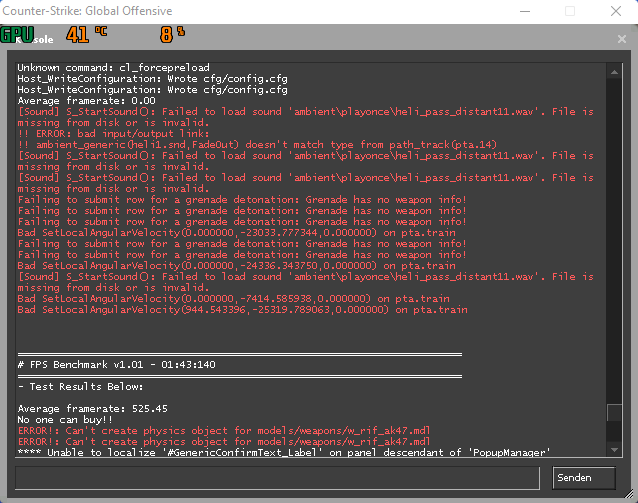Click 'Average framerate: 525.45' line
The height and width of the screenshot is (503, 638).
pyautogui.click(x=92, y=409)
